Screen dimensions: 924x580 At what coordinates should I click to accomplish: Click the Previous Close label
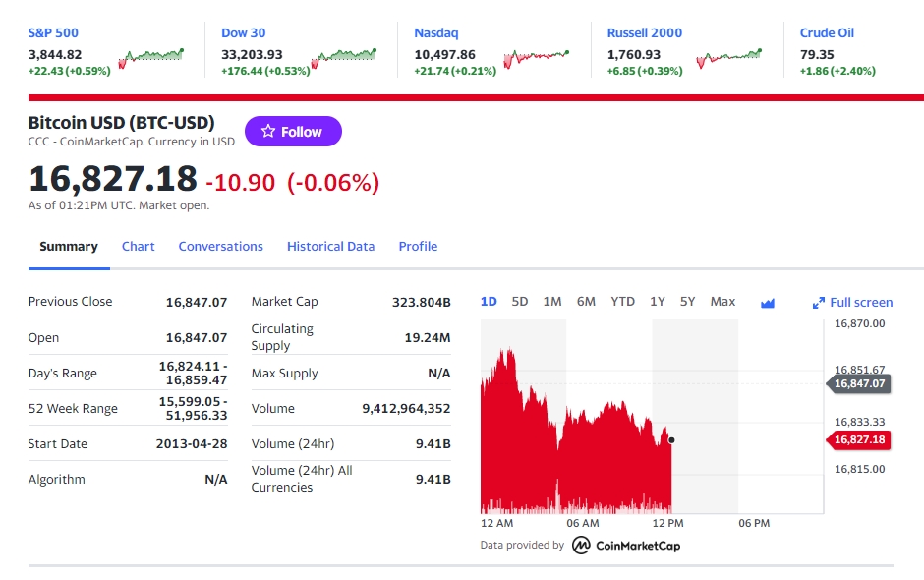70,301
